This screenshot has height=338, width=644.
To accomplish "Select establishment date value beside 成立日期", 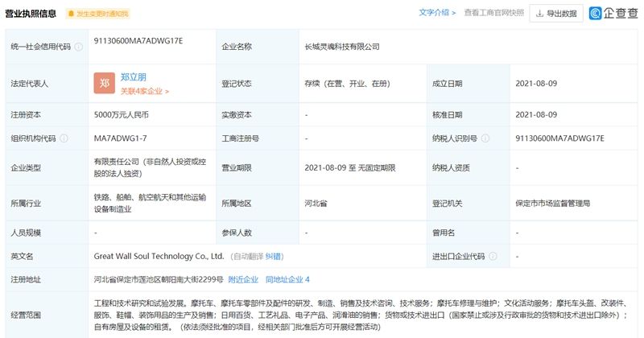I will [536, 84].
